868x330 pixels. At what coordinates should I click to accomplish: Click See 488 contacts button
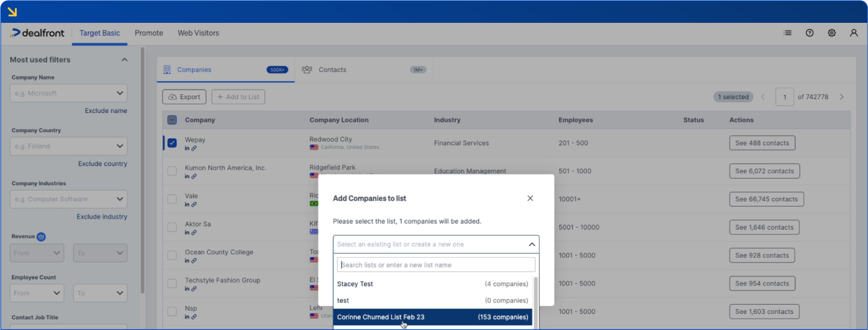click(x=762, y=143)
